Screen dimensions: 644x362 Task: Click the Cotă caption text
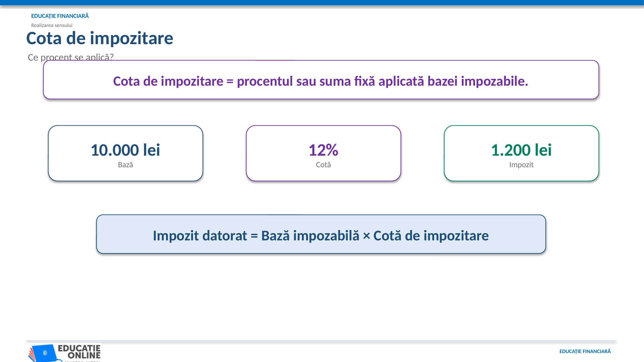[x=323, y=165]
